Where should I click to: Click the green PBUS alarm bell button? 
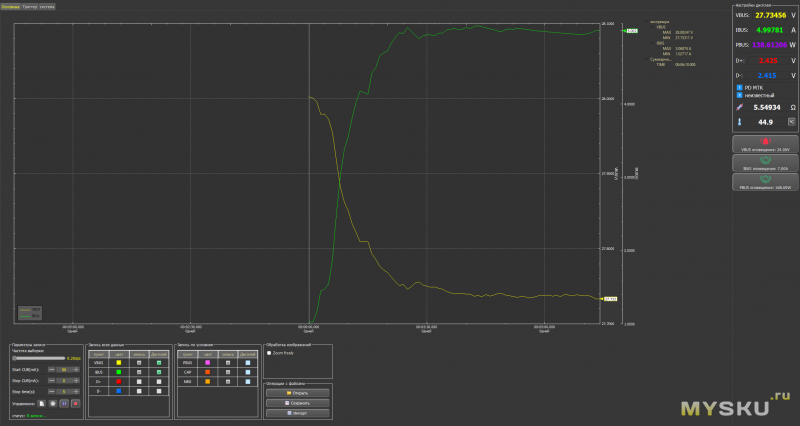pyautogui.click(x=765, y=182)
